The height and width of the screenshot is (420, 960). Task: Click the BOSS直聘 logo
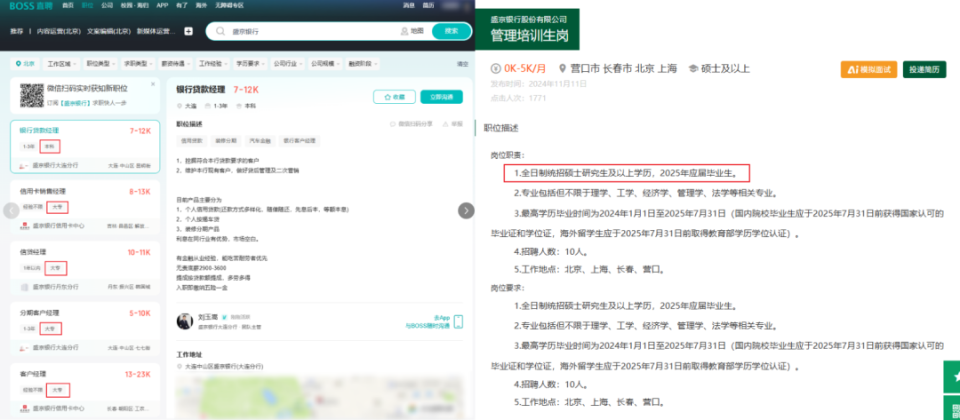tap(30, 6)
